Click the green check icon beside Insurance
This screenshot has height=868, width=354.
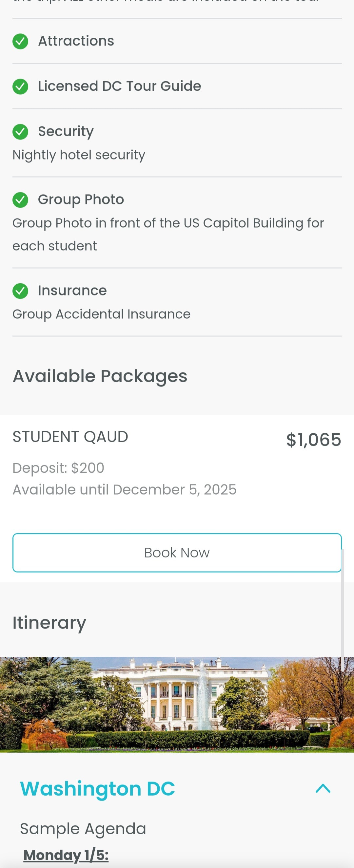click(20, 291)
